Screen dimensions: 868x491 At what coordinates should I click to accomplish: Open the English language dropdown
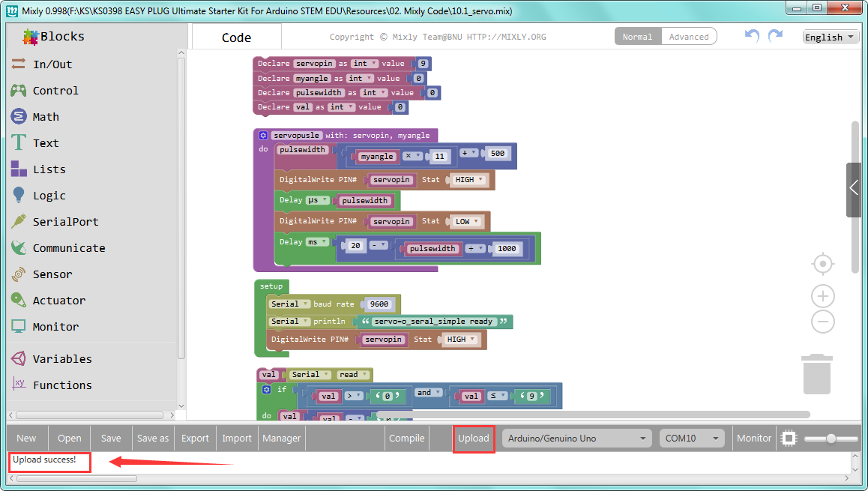tap(831, 37)
